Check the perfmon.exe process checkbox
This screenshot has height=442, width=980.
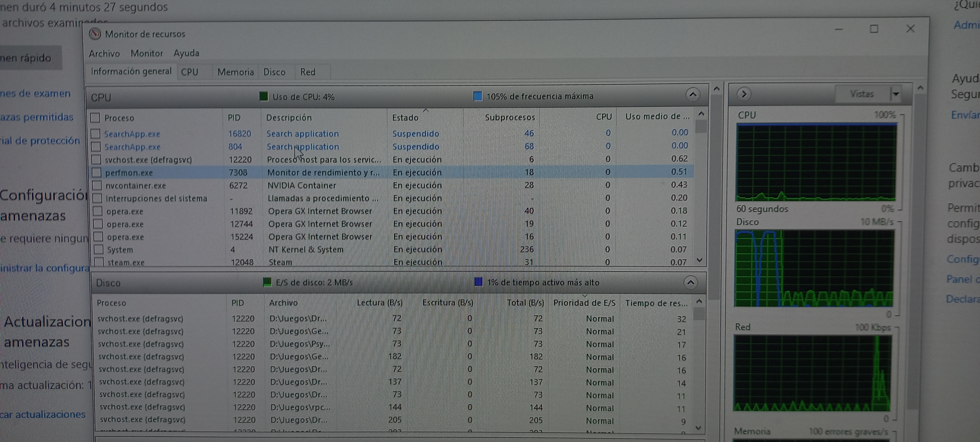point(97,172)
